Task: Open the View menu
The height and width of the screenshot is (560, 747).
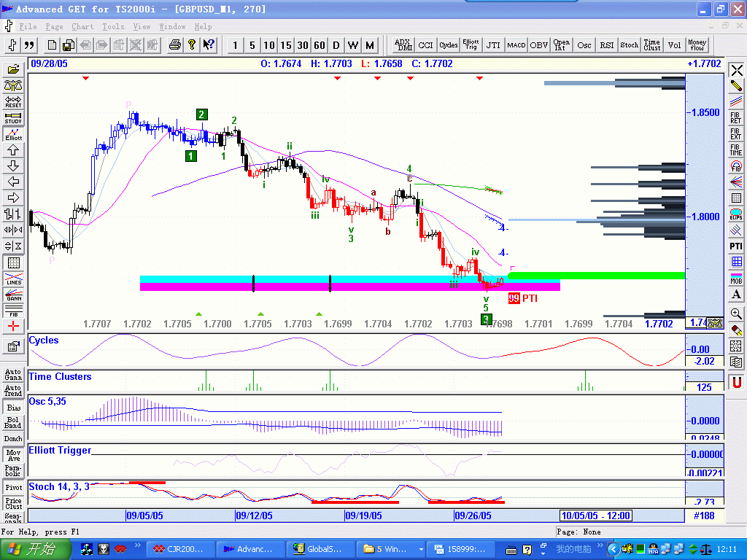Action: 142,27
